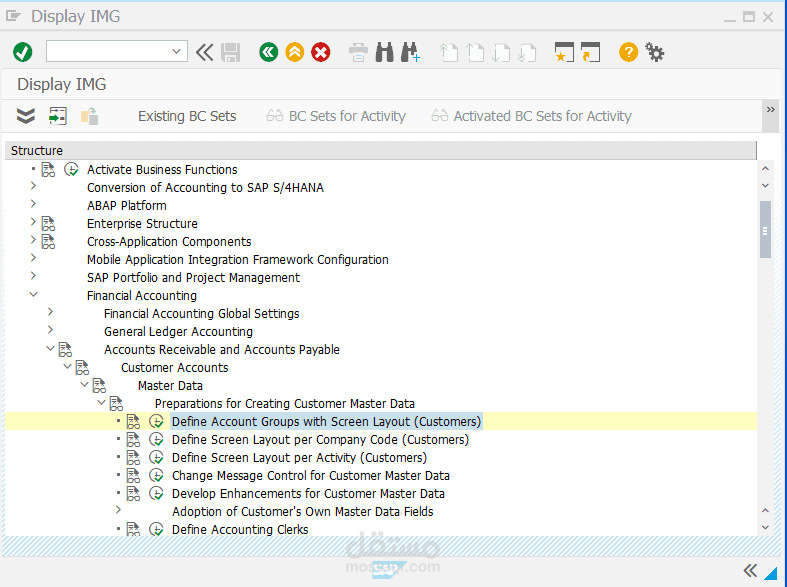787x587 pixels.
Task: Click the Structure column header
Action: pyautogui.click(x=380, y=151)
